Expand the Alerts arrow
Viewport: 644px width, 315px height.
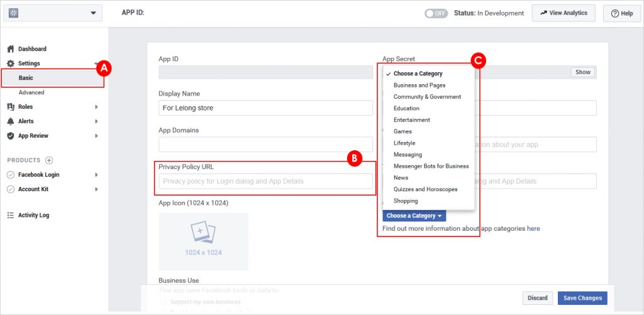(x=96, y=121)
